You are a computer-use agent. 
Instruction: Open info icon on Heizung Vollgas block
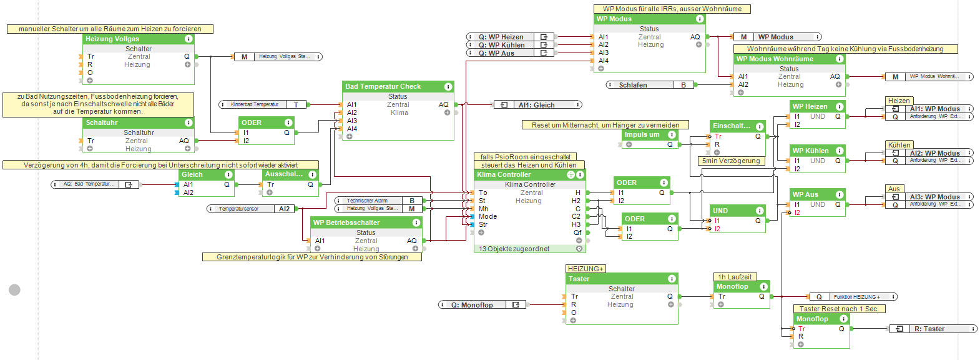pyautogui.click(x=188, y=39)
